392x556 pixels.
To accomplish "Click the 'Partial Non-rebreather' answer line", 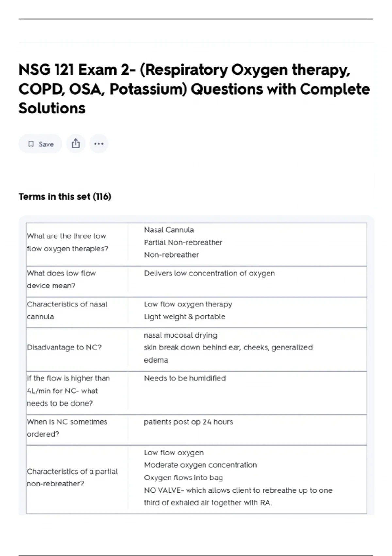I will (183, 242).
